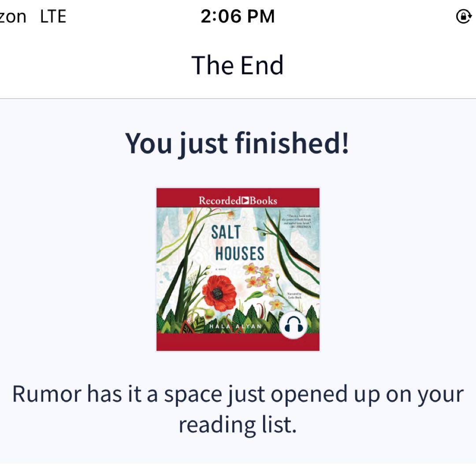Click the 2:06 PM clock
The width and height of the screenshot is (476, 476).
[x=238, y=17]
